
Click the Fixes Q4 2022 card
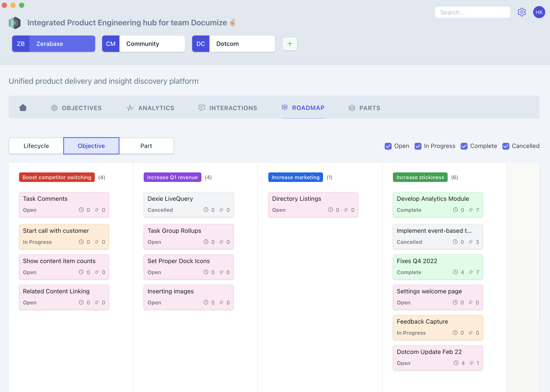[x=437, y=266]
